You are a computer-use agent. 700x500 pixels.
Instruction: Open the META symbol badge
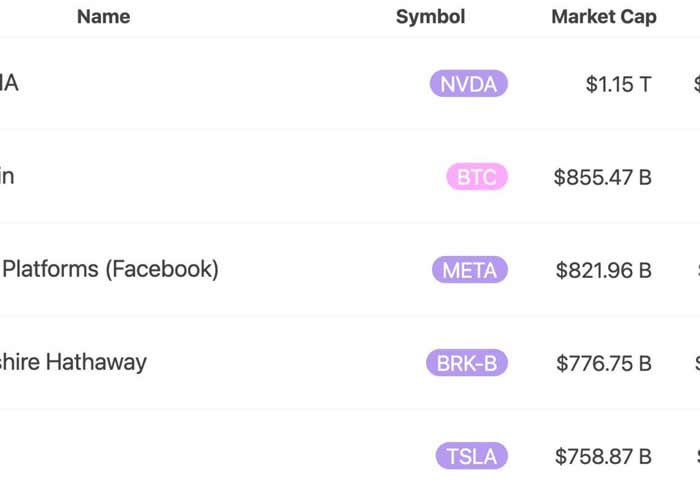[470, 270]
